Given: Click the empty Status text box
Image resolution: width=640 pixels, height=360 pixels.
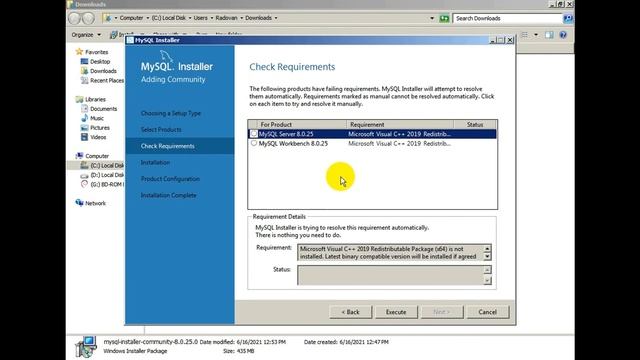Looking at the screenshot, I should pos(391,275).
